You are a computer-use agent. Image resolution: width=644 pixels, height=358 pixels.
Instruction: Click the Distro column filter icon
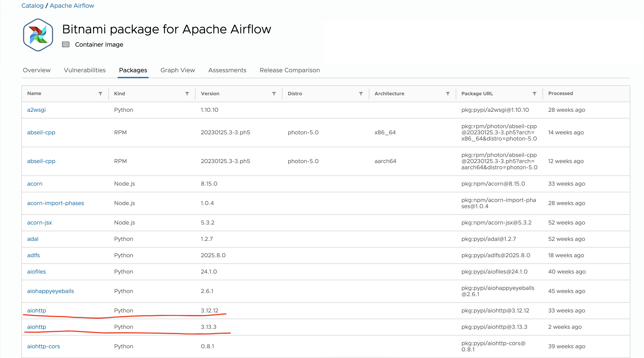pos(361,94)
